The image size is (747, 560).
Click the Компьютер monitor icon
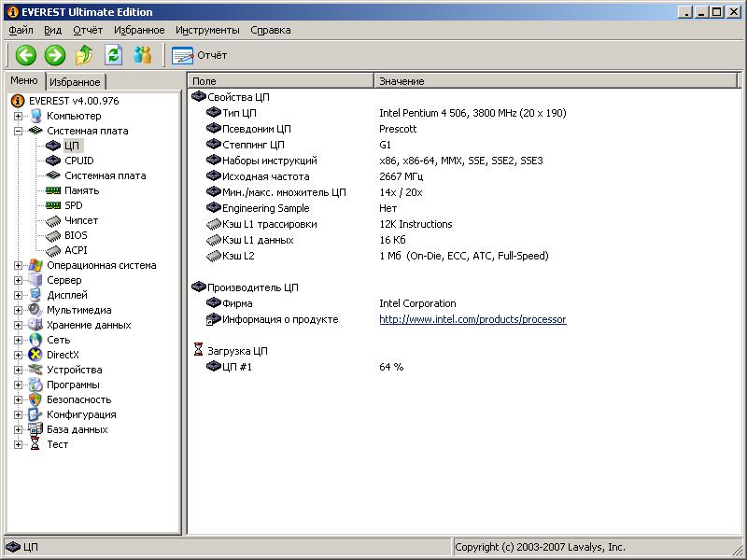point(35,116)
